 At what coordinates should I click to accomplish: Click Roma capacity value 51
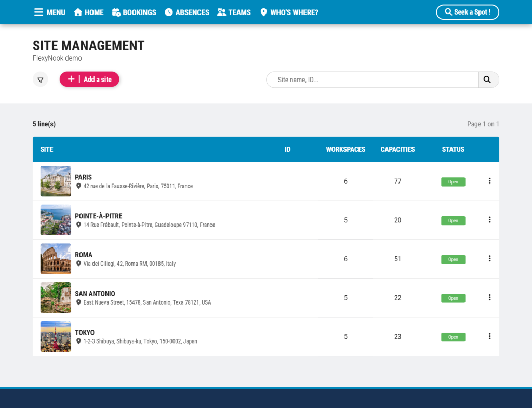pyautogui.click(x=397, y=259)
